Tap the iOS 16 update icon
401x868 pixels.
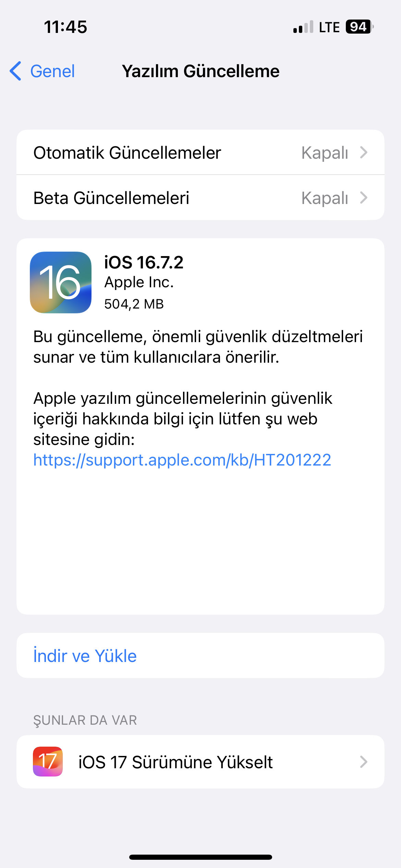pos(61,282)
